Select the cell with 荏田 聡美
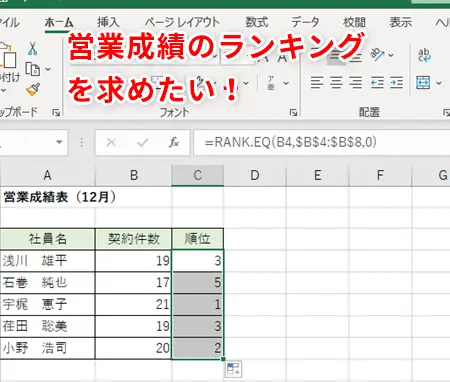This screenshot has width=450, height=382. [x=47, y=326]
